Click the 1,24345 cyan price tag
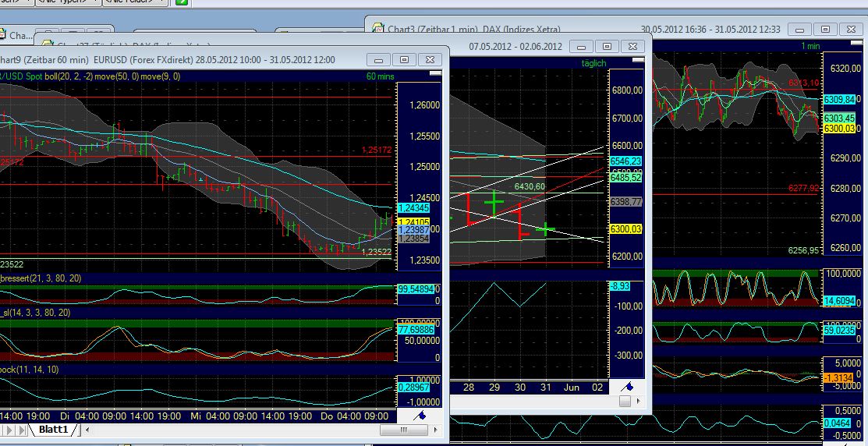868x446 pixels. click(x=413, y=208)
